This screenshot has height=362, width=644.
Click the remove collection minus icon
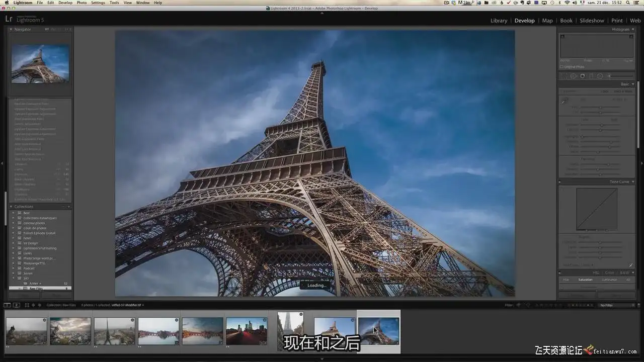point(63,207)
